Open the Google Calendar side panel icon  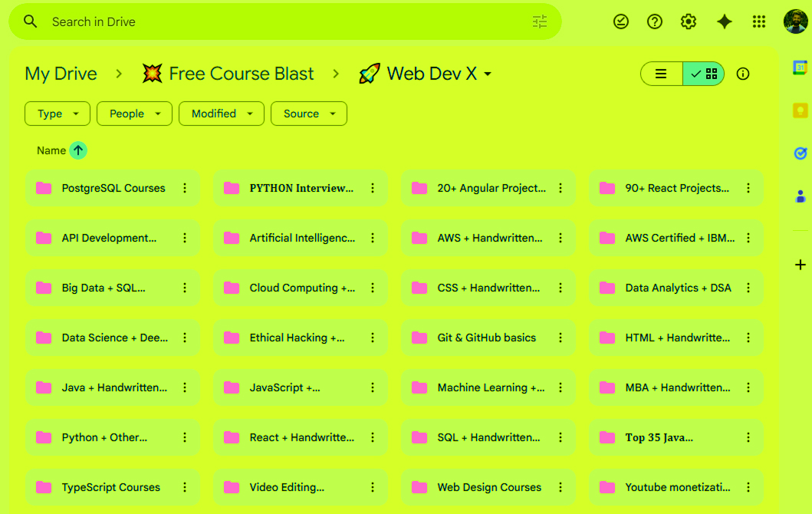click(x=800, y=68)
